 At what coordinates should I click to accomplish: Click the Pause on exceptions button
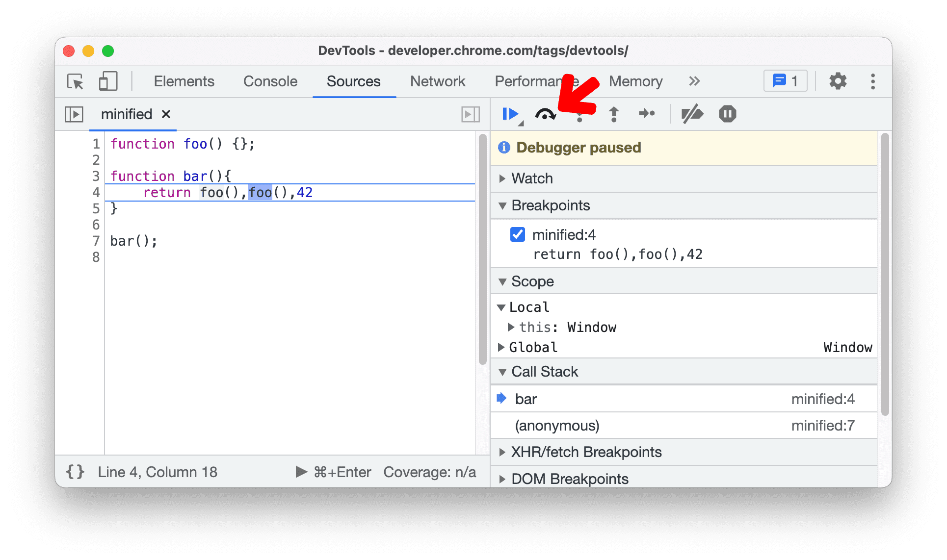click(x=727, y=113)
